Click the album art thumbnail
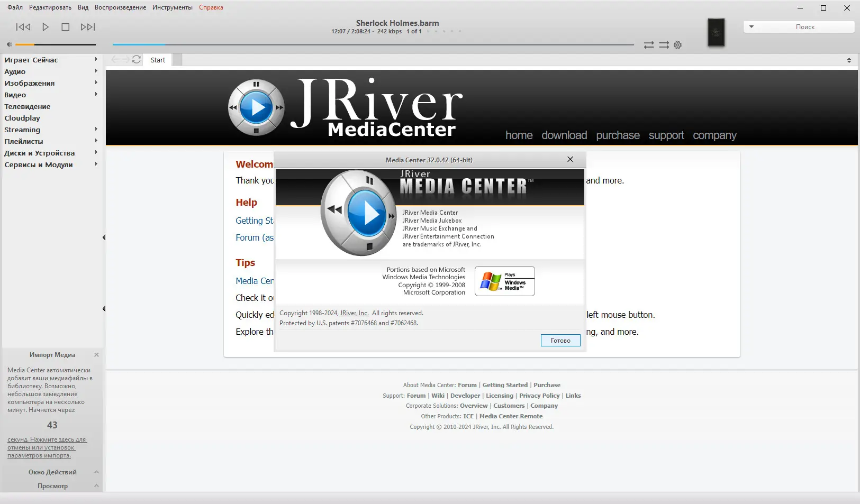Image resolution: width=860 pixels, height=504 pixels. (x=717, y=32)
